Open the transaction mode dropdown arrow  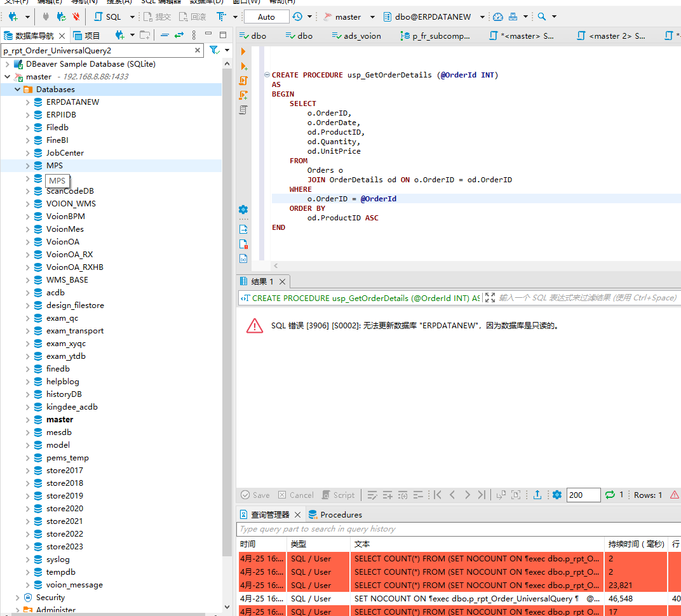pyautogui.click(x=309, y=17)
